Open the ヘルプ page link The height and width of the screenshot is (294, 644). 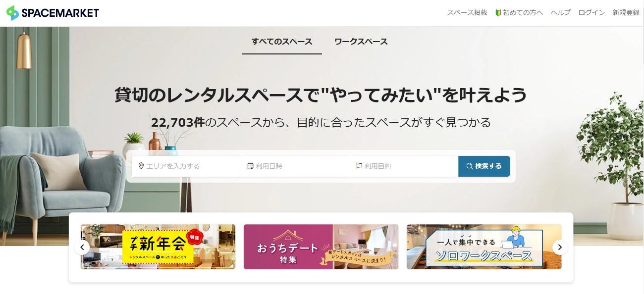[561, 13]
